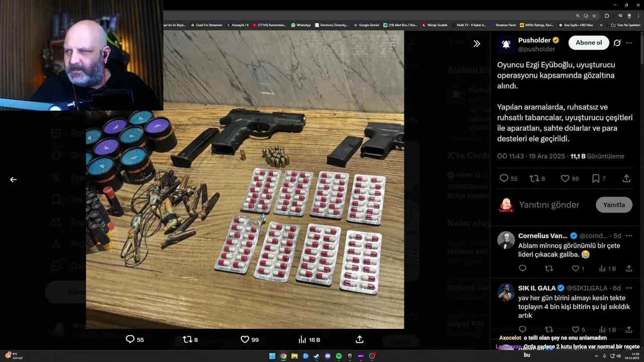Open Tüm Yer İşaretleri bookmarks folder
The width and height of the screenshot is (644, 362).
625,25
